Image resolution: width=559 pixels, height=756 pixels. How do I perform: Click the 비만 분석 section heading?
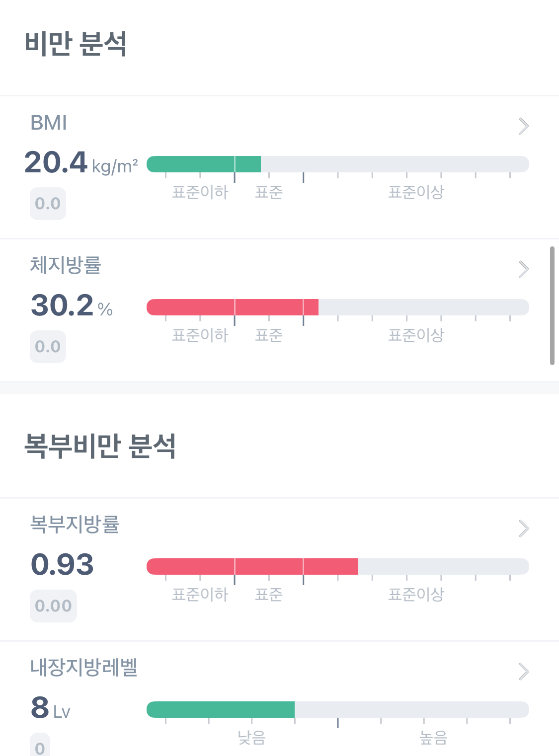(x=76, y=44)
